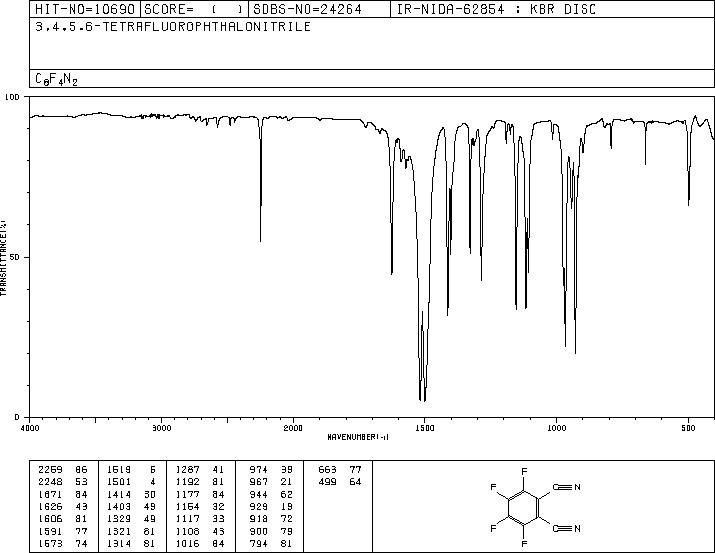This screenshot has height=553, width=715.
Task: Click the 918 wavenumber value
Action: [259, 519]
